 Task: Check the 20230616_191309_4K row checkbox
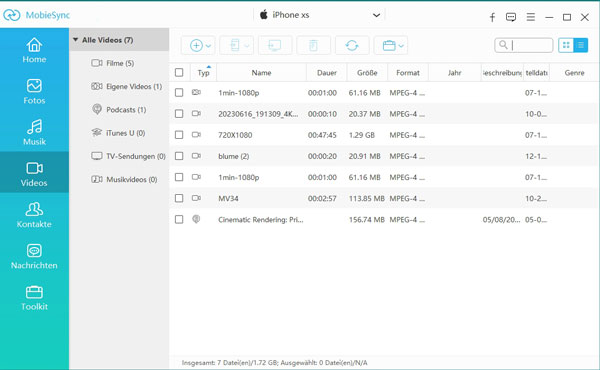point(179,113)
